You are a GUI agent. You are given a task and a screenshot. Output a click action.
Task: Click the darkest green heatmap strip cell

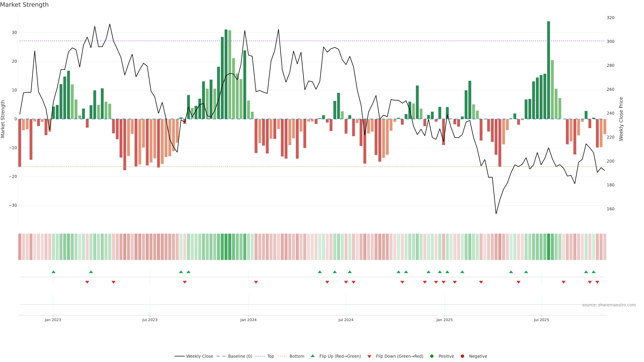[x=549, y=247]
